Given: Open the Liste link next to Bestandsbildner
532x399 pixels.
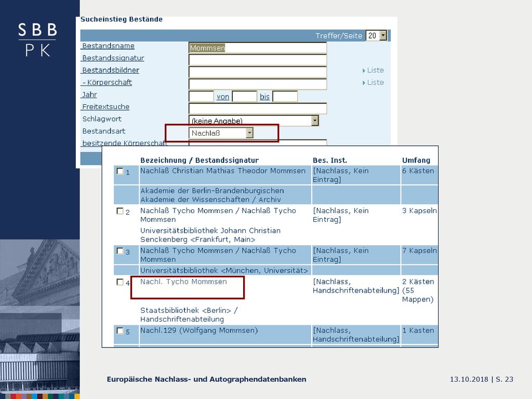Looking at the screenshot, I should (x=373, y=70).
